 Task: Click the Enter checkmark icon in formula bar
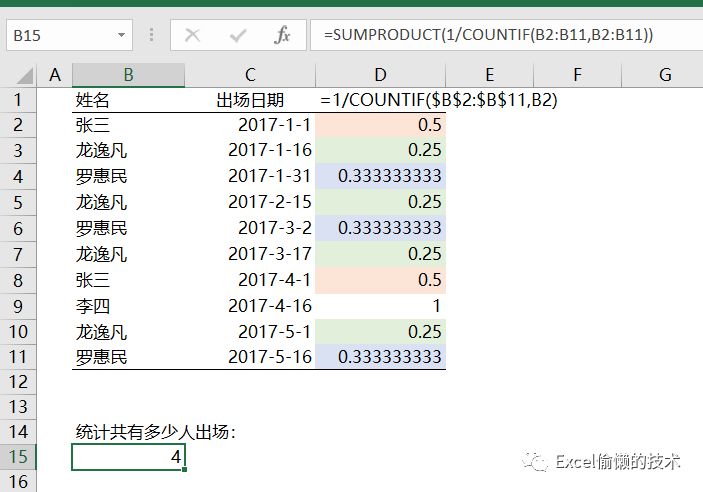pyautogui.click(x=238, y=35)
